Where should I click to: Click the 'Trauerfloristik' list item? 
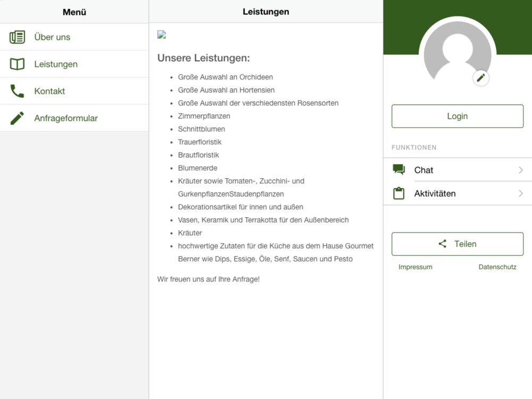tap(200, 142)
